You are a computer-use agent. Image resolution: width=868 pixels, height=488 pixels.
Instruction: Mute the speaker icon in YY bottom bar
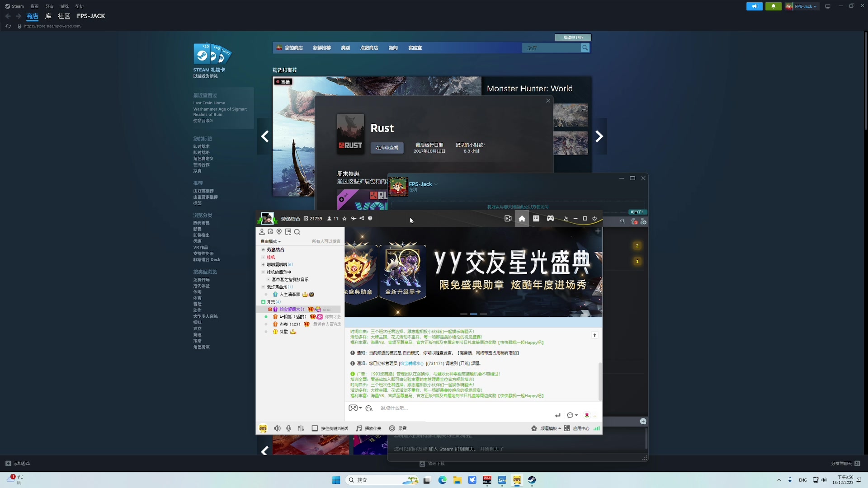pos(278,428)
